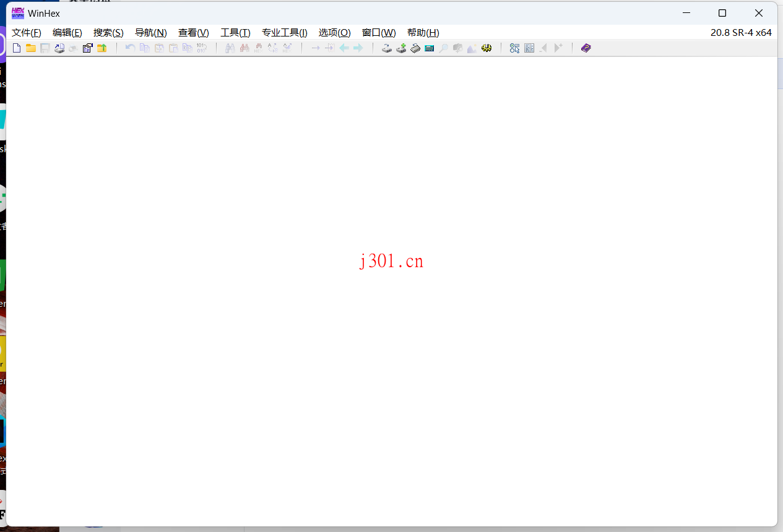Open the 编辑(E) menu
The width and height of the screenshot is (783, 532).
[67, 33]
